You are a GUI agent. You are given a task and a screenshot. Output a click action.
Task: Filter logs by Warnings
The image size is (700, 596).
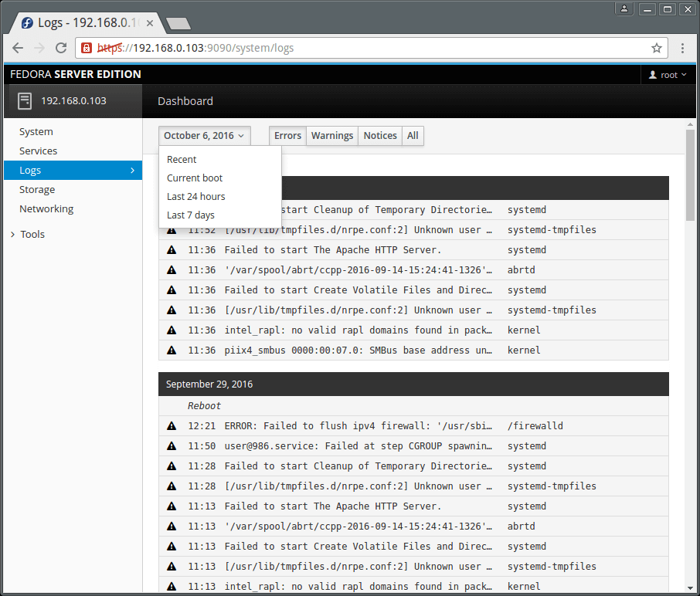point(332,136)
